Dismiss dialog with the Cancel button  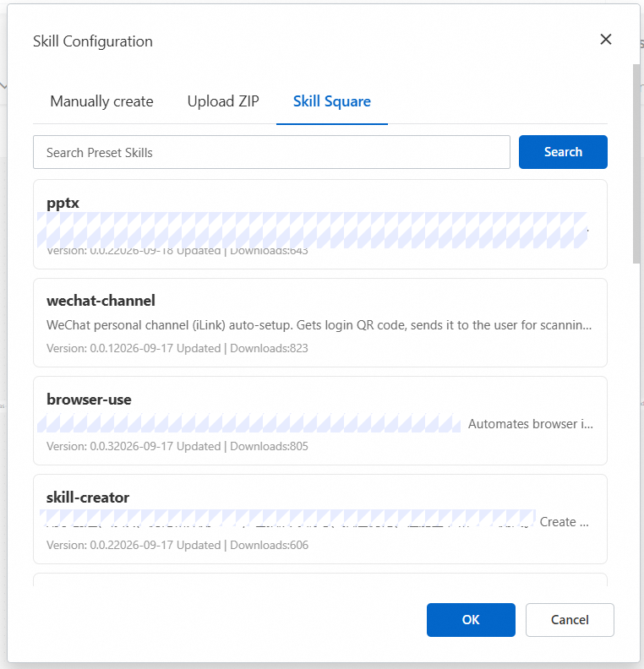click(570, 619)
